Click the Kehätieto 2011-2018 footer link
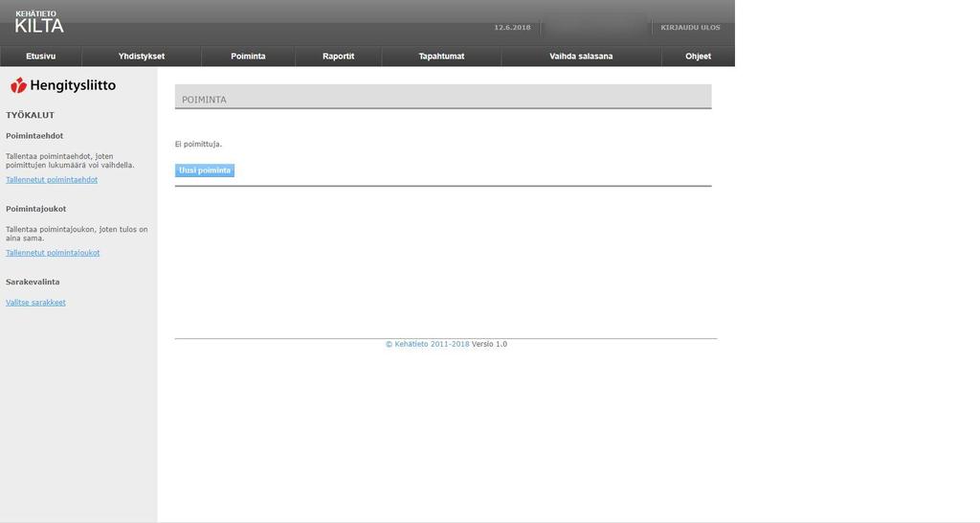980x523 pixels. pos(428,344)
